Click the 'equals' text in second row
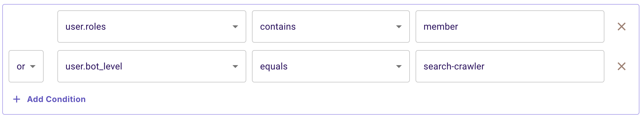 273,66
